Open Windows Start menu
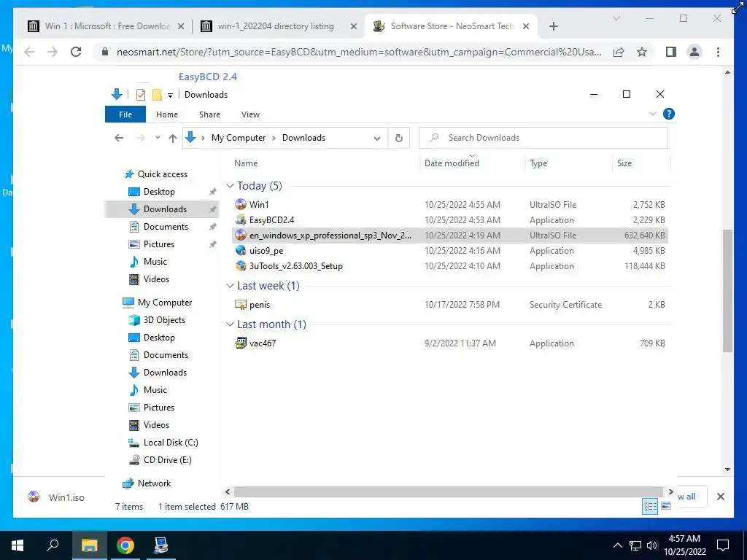Image resolution: width=747 pixels, height=560 pixels. click(18, 545)
